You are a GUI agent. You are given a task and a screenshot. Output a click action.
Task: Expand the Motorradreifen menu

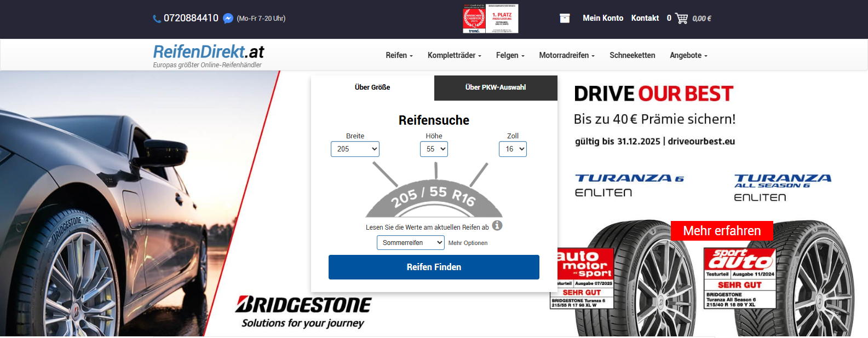pyautogui.click(x=567, y=55)
